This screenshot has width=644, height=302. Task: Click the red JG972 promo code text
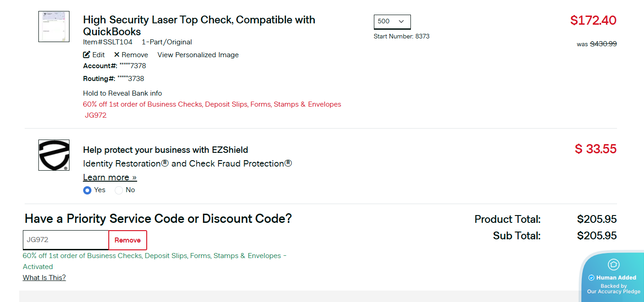[96, 115]
